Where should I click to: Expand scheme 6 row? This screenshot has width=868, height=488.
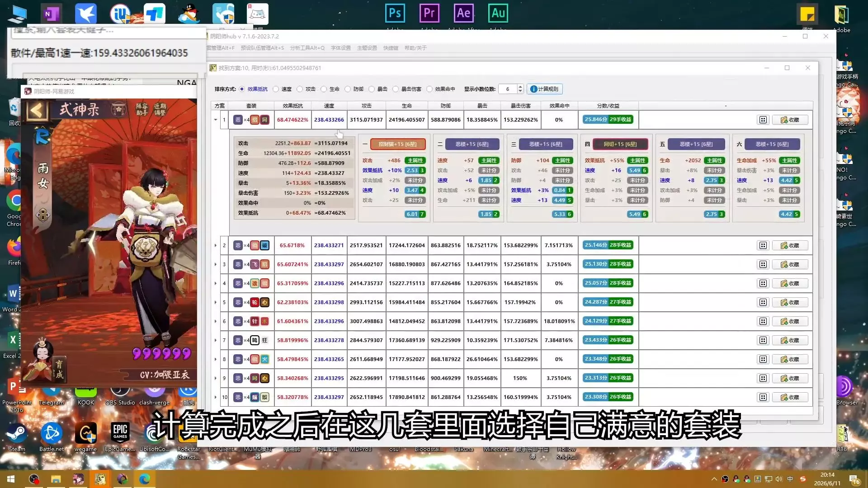tap(216, 321)
